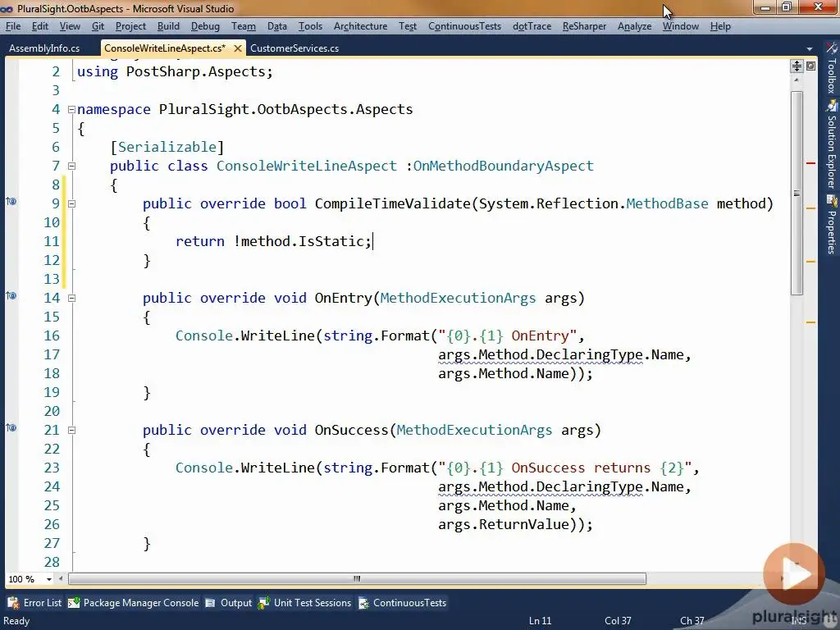Collapse the OnSuccess method at line 21
The height and width of the screenshot is (630, 840).
[x=72, y=430]
